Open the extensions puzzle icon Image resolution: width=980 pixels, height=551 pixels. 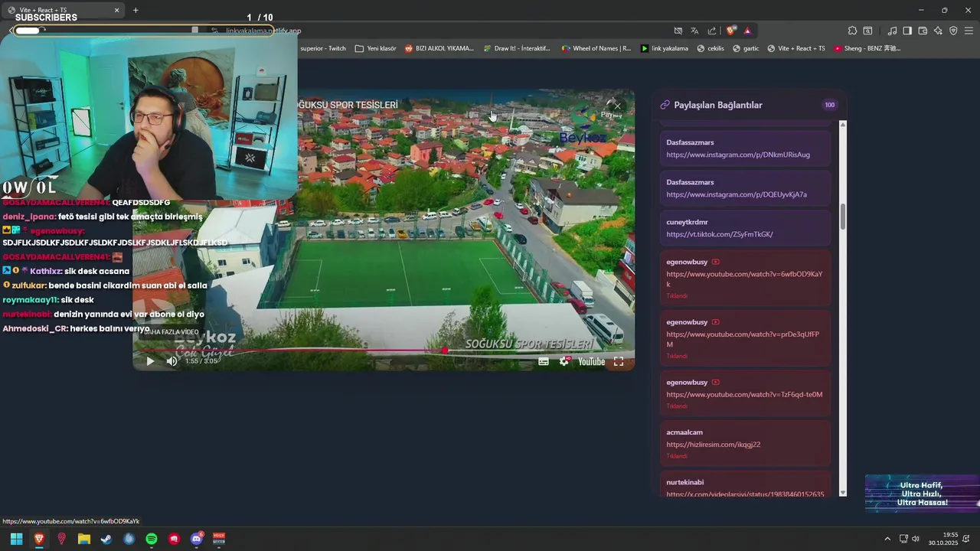852,31
